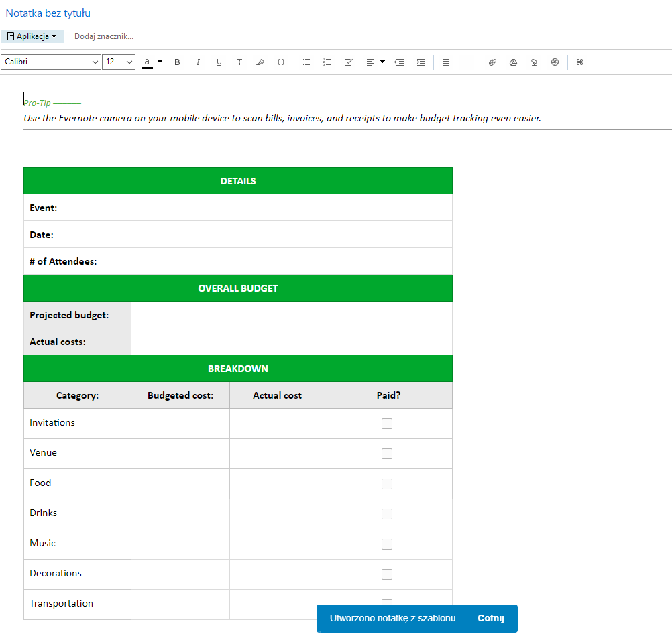The height and width of the screenshot is (636, 672).
Task: Click the Utworzono notatkę z szablonu message
Action: coord(392,618)
